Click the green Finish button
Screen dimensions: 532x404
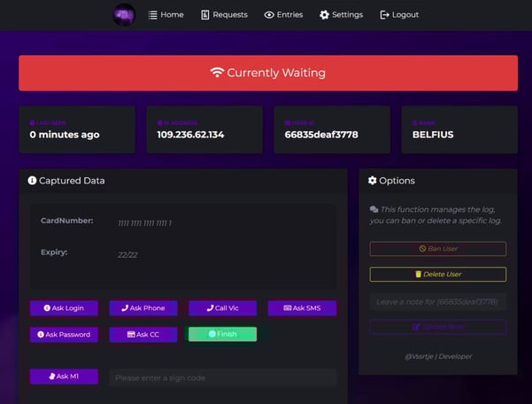coord(222,334)
